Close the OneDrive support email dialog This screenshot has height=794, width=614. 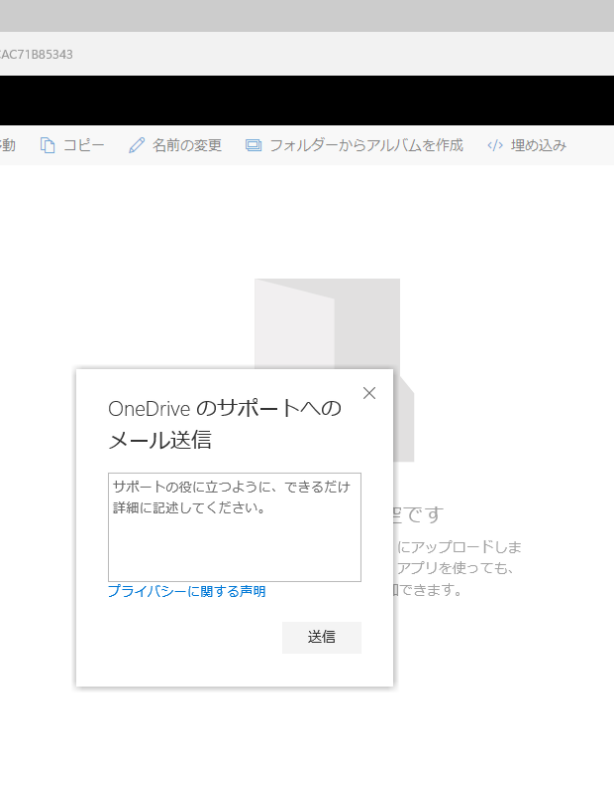(x=369, y=393)
